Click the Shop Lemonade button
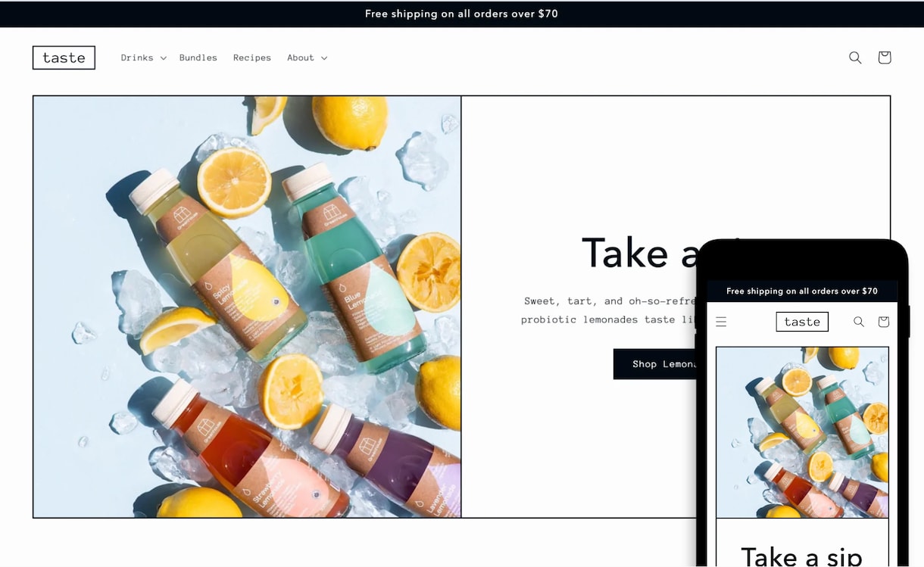Screen dimensions: 924x567 point(655,364)
